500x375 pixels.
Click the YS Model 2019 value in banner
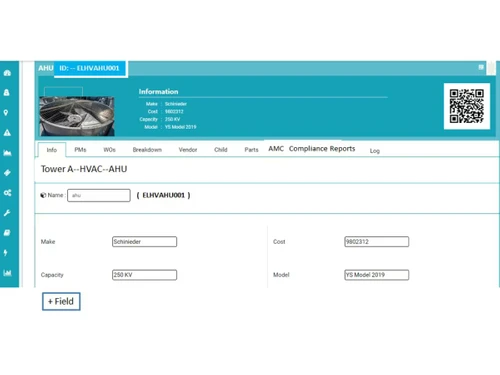(180, 127)
